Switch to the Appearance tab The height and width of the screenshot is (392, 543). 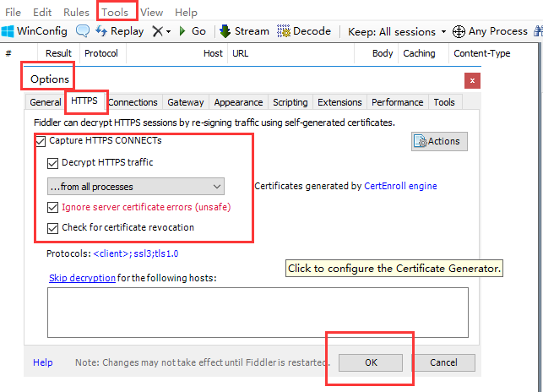(238, 102)
